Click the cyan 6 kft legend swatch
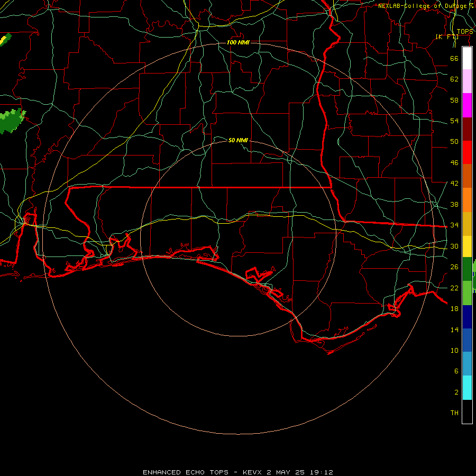 [467, 388]
